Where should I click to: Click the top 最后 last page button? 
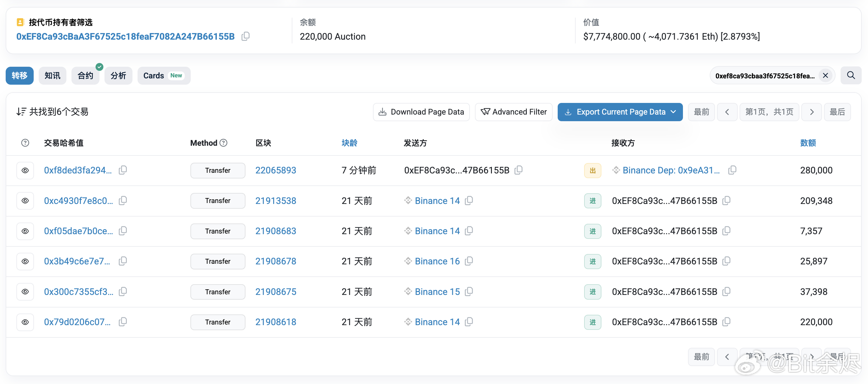[x=837, y=112]
